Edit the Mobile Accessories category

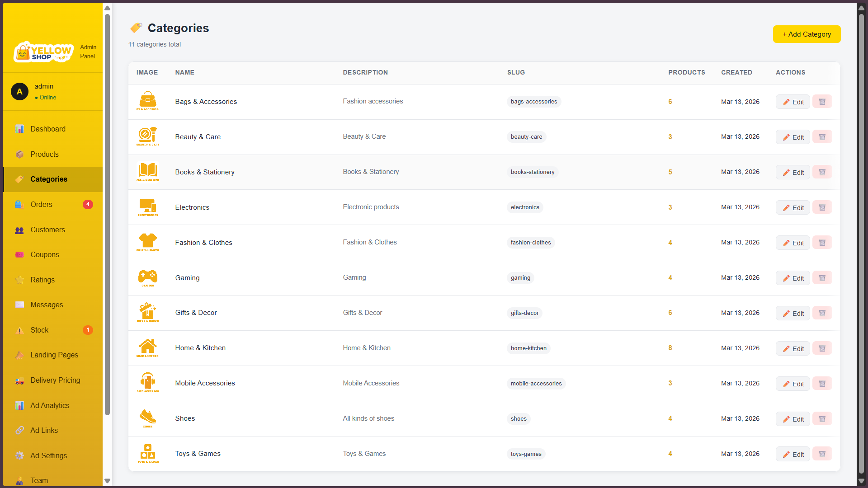coord(793,384)
